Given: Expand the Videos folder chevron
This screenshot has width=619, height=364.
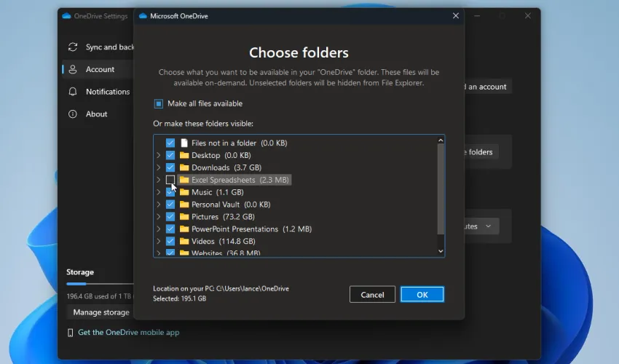Looking at the screenshot, I should (x=159, y=242).
